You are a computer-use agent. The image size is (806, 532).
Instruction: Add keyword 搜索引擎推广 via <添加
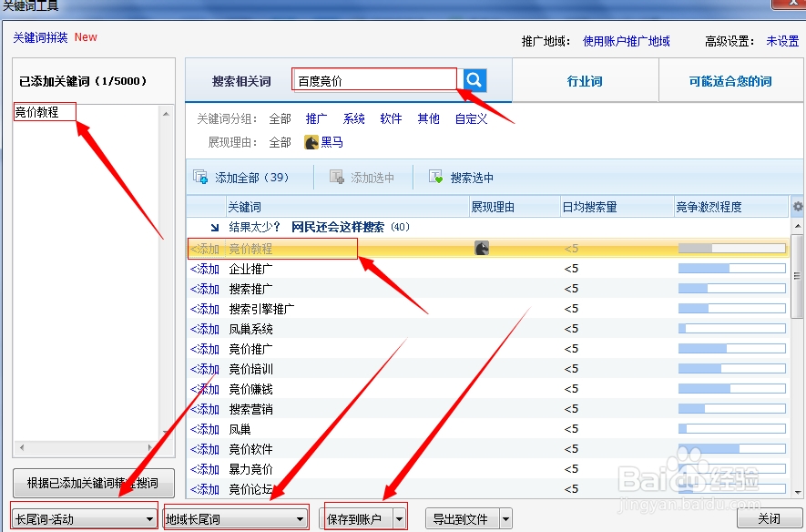205,309
